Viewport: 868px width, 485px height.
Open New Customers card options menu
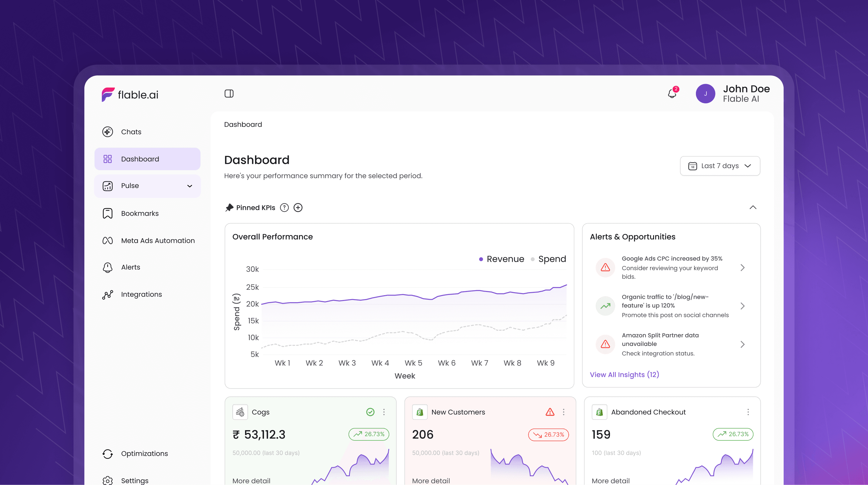[563, 412]
